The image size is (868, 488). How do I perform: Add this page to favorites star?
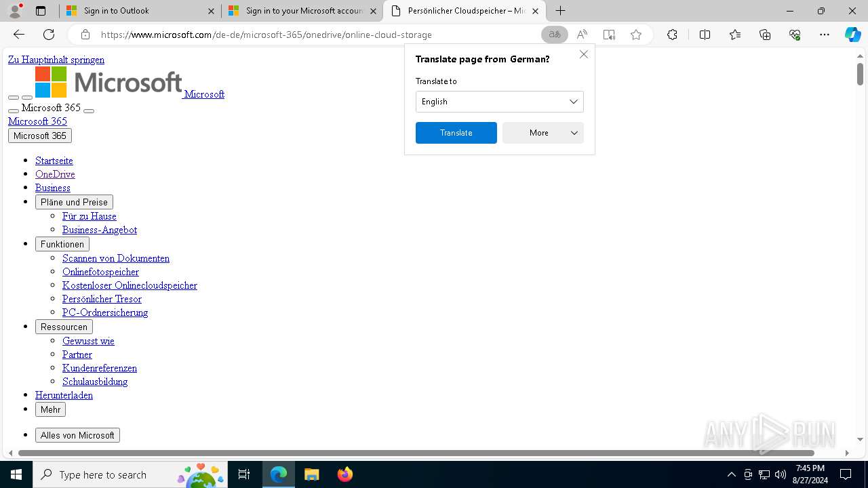636,35
